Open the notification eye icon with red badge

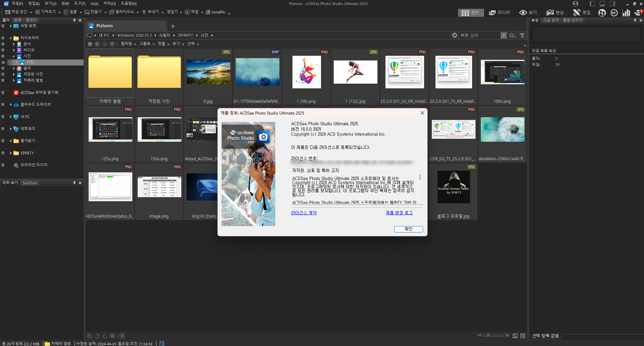coord(638,13)
